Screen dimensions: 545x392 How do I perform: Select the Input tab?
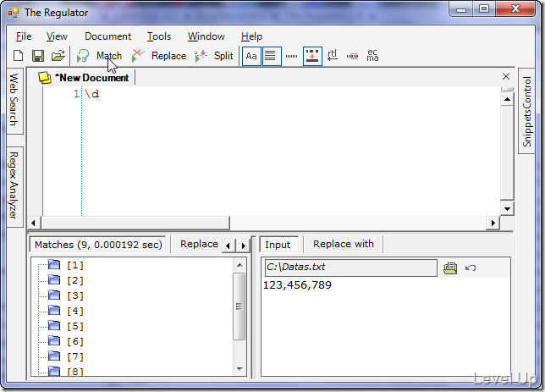(278, 245)
